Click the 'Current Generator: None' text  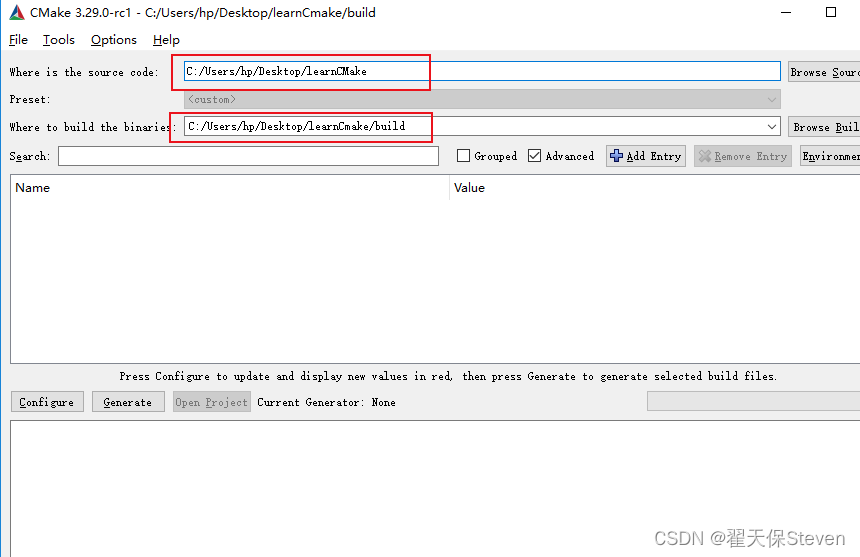[x=326, y=402]
